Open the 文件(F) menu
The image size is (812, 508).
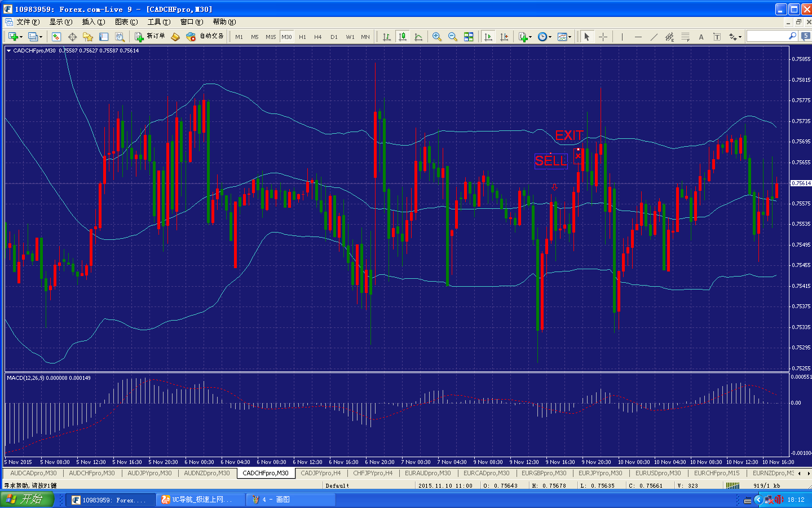[x=28, y=22]
